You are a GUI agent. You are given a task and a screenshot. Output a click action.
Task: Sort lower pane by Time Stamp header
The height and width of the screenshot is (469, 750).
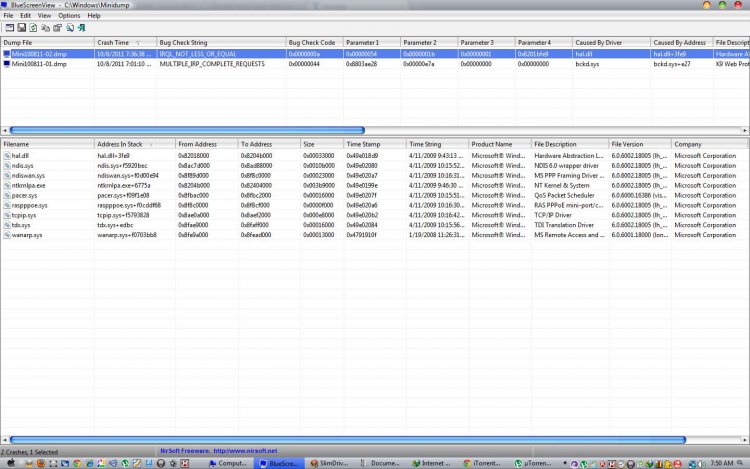(375, 144)
